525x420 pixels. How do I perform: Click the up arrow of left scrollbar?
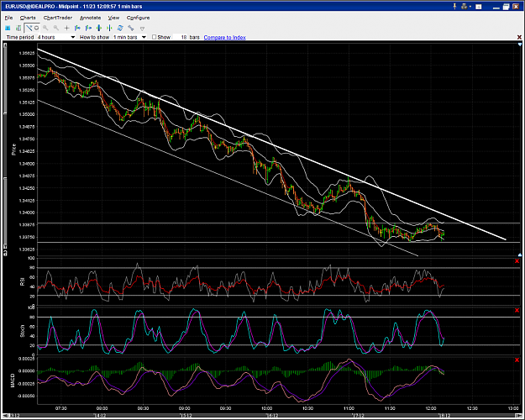pos(5,45)
